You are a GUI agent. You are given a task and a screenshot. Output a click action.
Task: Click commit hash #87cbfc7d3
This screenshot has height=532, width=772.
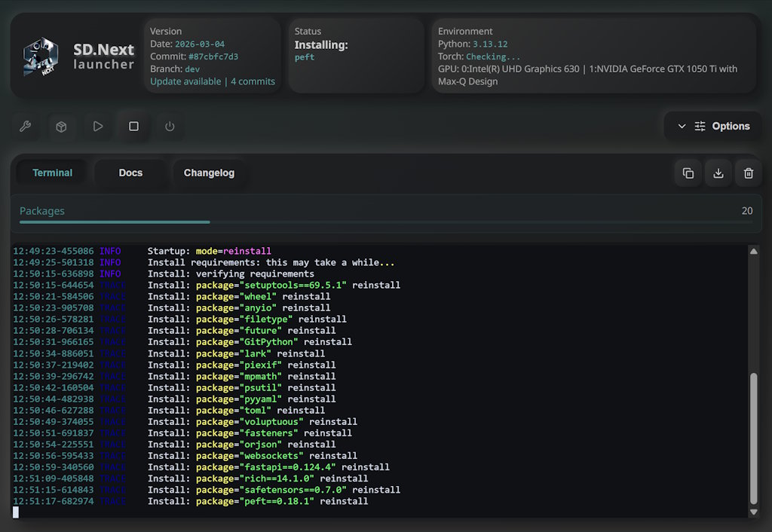213,57
